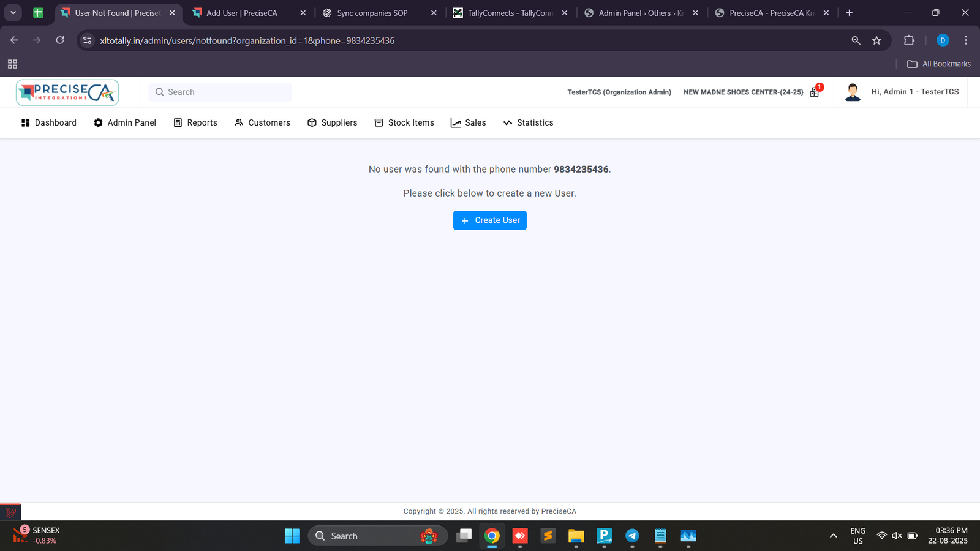Open the Telegram app in the taskbar

click(x=632, y=536)
